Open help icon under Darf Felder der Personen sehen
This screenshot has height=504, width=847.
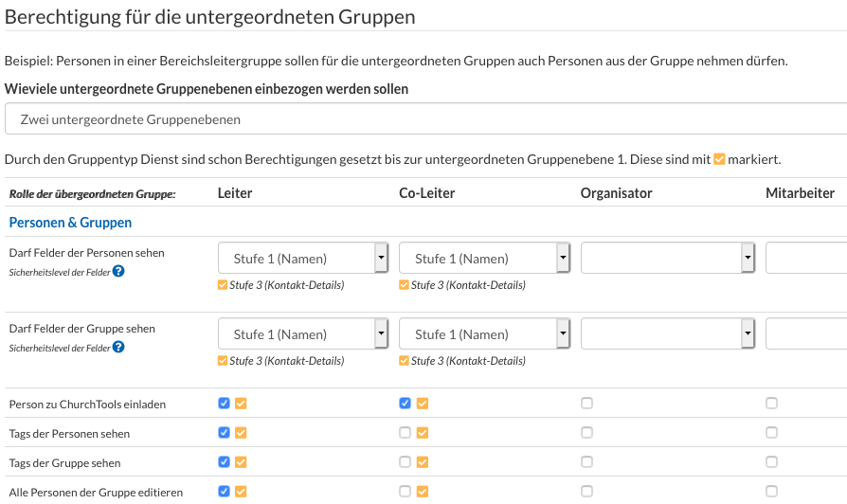click(x=118, y=271)
